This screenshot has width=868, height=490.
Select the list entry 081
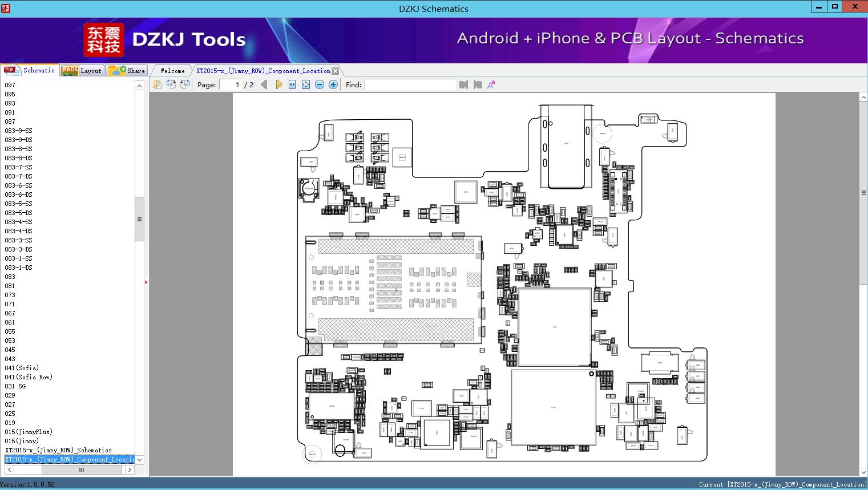click(10, 286)
